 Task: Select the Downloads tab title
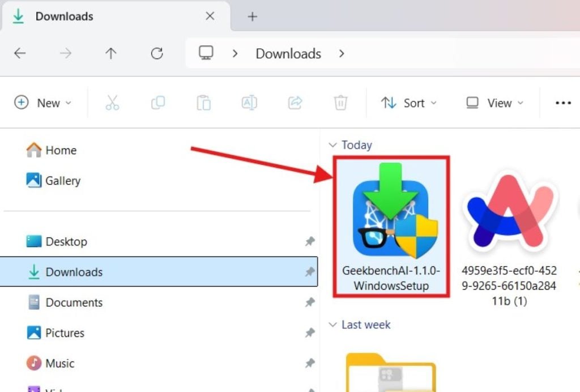tap(65, 16)
